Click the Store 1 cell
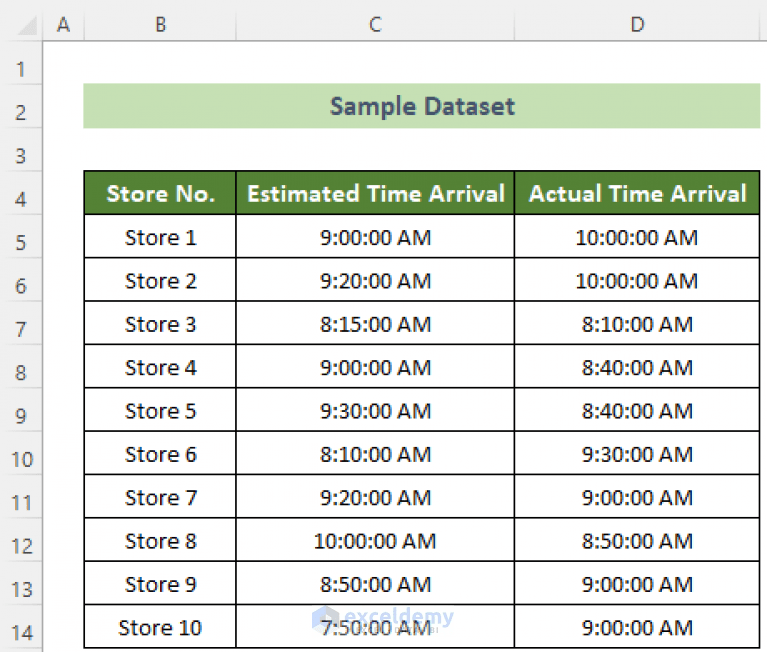Image resolution: width=767 pixels, height=652 pixels. pos(160,237)
